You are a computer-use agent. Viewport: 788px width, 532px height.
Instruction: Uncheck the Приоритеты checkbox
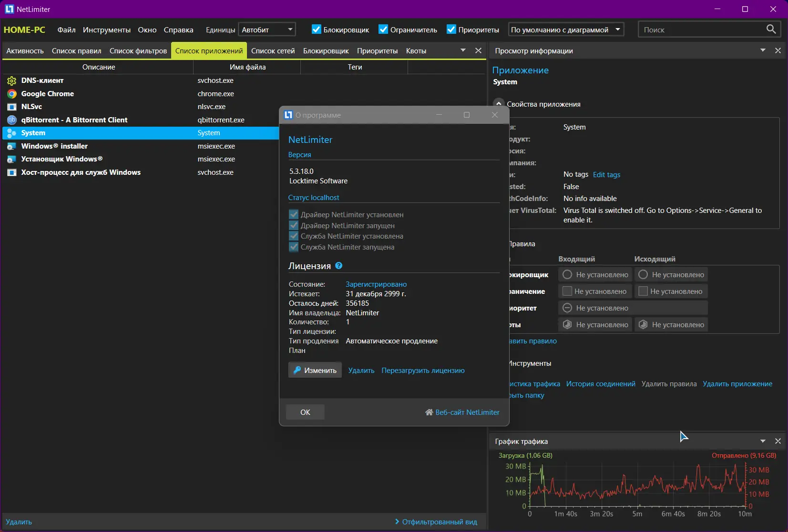point(451,30)
